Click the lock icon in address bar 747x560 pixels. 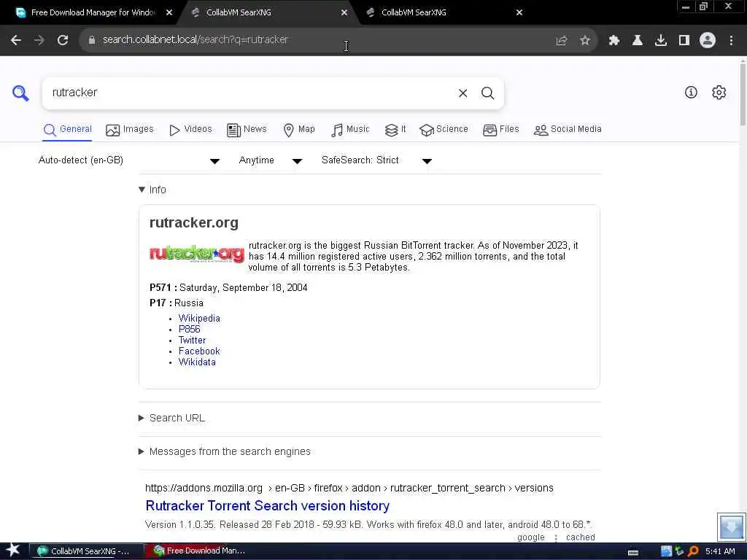[92, 40]
